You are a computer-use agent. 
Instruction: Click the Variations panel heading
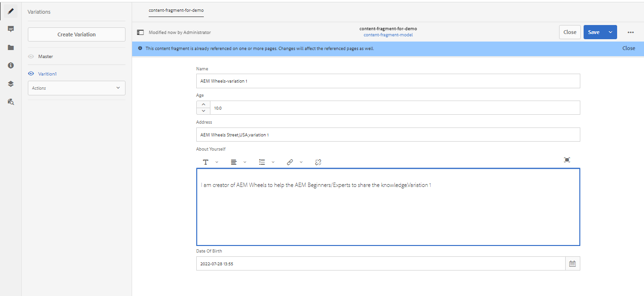click(39, 11)
